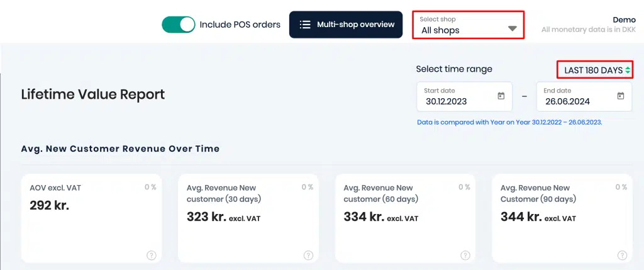Click the Demo account label

625,20
